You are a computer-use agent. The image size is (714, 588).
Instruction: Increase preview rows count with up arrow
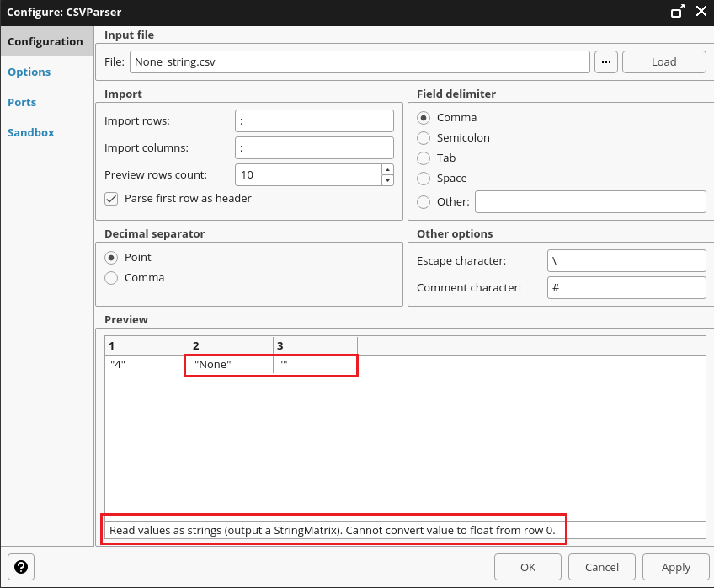387,169
